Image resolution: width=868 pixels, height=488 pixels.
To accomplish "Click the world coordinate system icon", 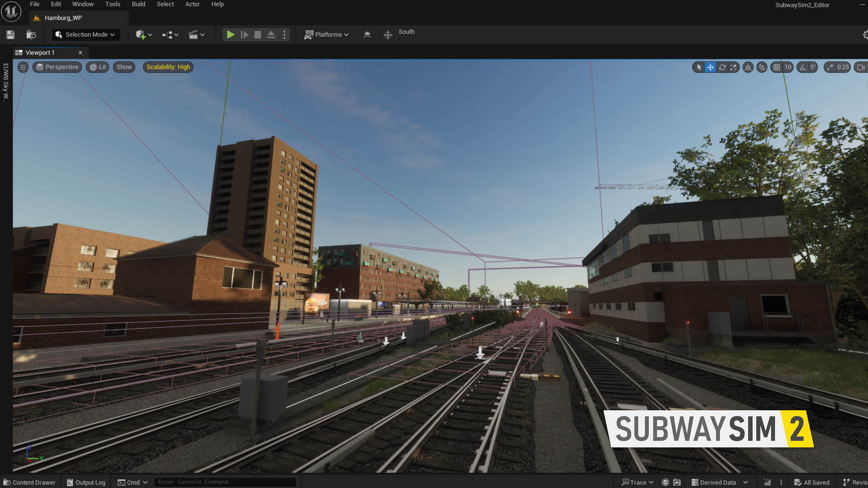I will [748, 67].
